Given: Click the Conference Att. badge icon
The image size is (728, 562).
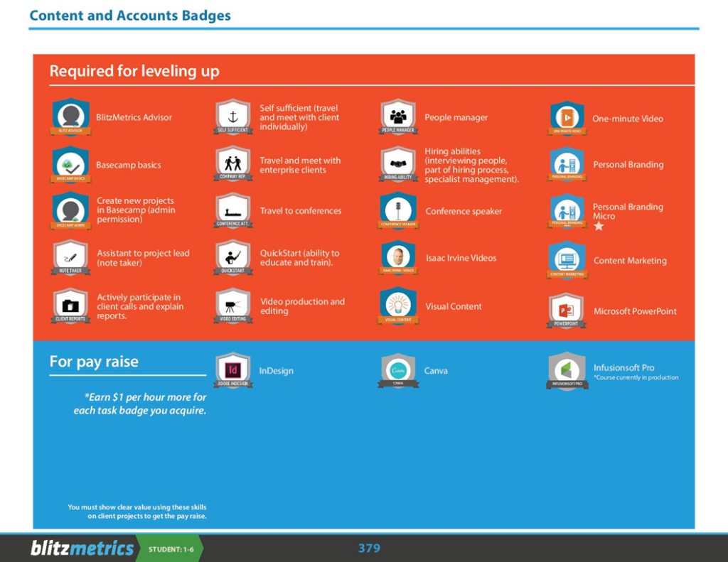Looking at the screenshot, I should pos(233,211).
